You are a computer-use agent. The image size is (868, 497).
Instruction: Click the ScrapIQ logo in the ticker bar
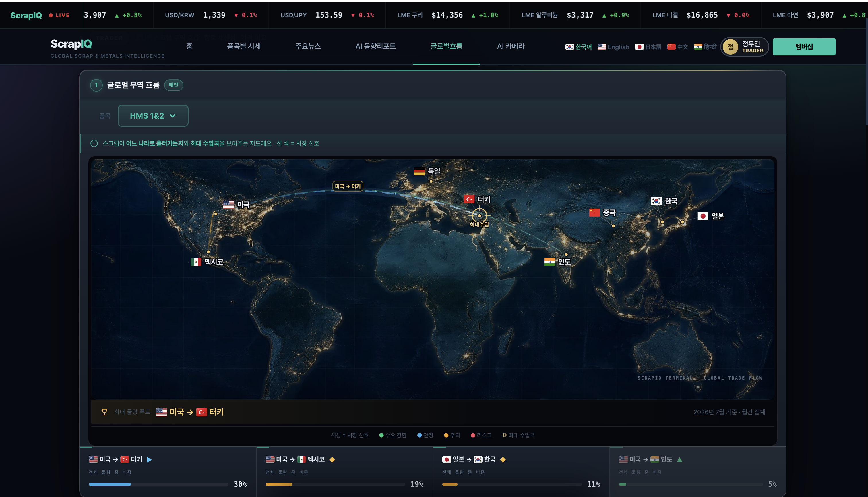click(x=26, y=15)
